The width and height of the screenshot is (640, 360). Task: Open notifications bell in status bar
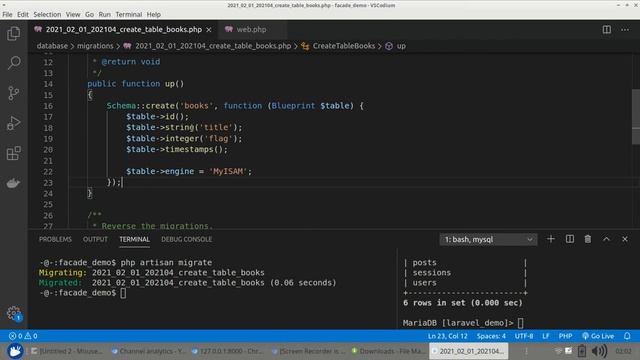coord(627,336)
